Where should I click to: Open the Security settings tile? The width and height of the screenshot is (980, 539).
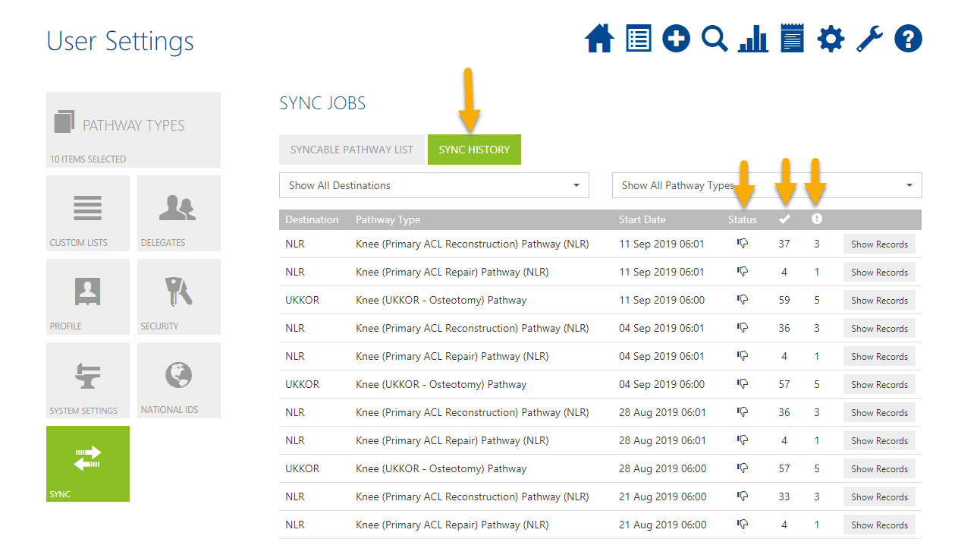[178, 296]
